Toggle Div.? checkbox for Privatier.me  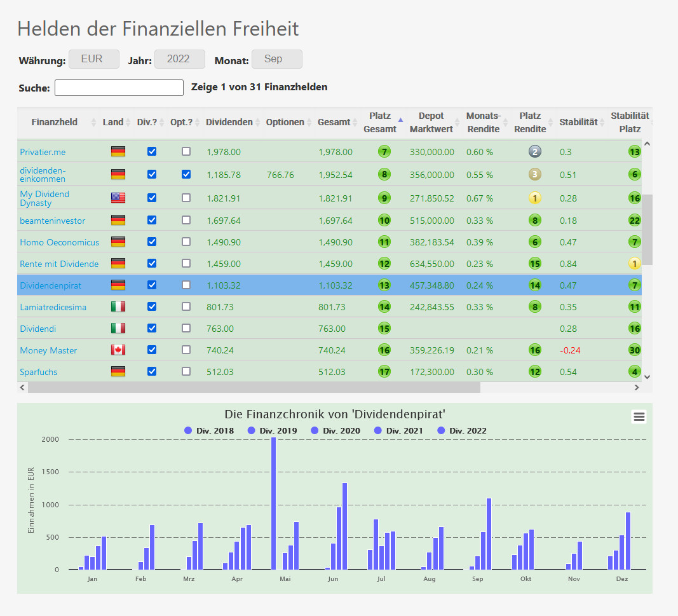pos(152,151)
